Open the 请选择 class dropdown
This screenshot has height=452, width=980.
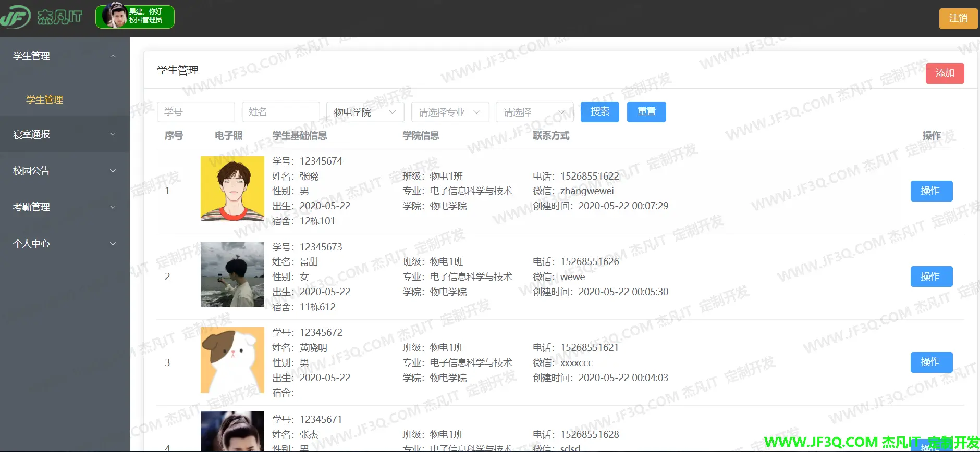click(x=534, y=112)
